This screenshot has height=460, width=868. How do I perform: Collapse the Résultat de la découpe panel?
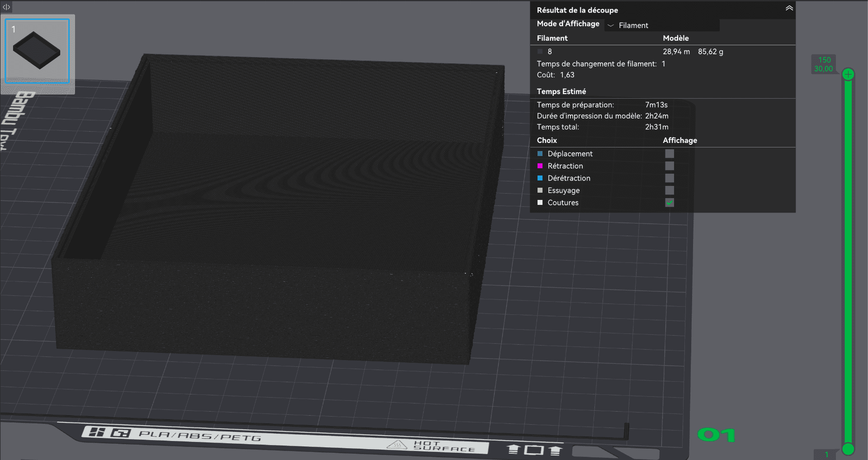pyautogui.click(x=789, y=9)
